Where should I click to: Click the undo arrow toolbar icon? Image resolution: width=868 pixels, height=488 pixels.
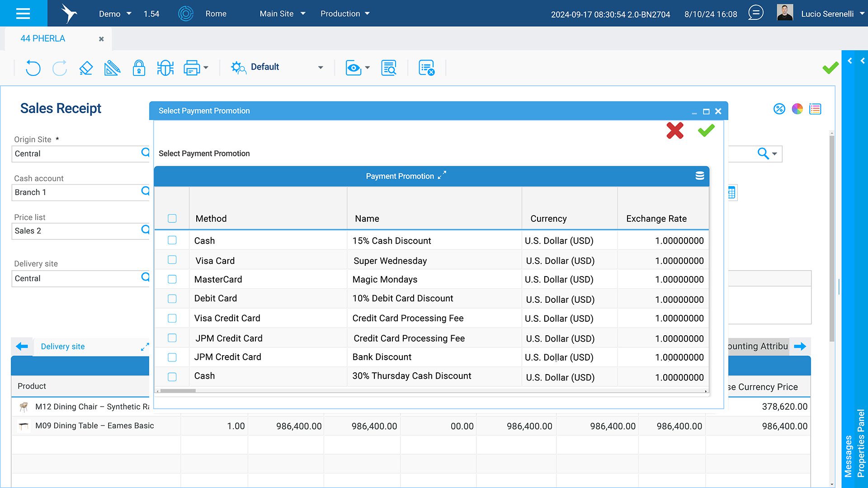click(x=33, y=68)
